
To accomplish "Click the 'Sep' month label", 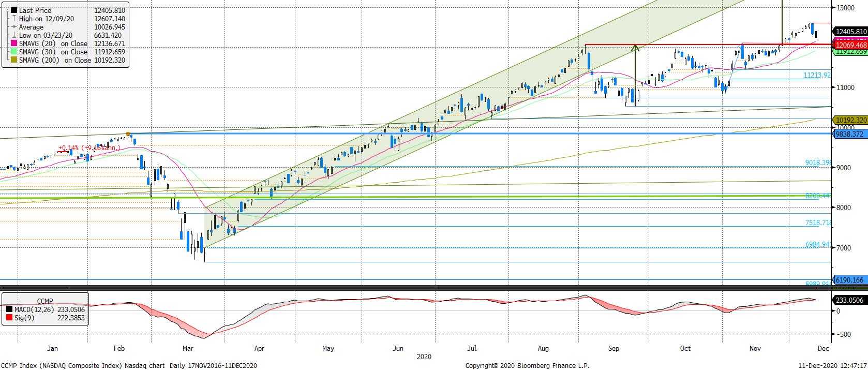I will coord(613,348).
